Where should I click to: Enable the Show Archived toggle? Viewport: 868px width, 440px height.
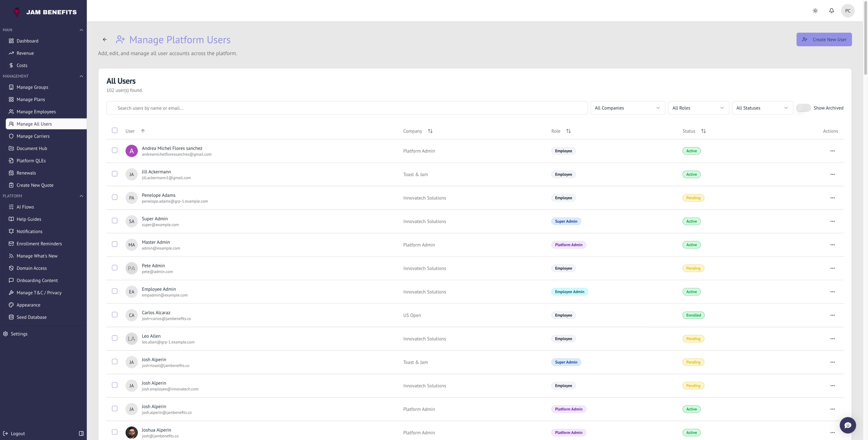pos(803,108)
